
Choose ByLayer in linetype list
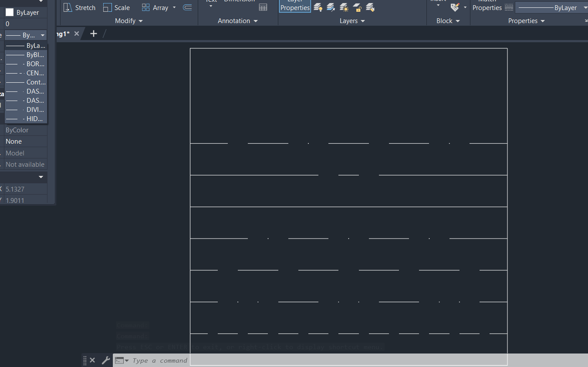(26, 45)
